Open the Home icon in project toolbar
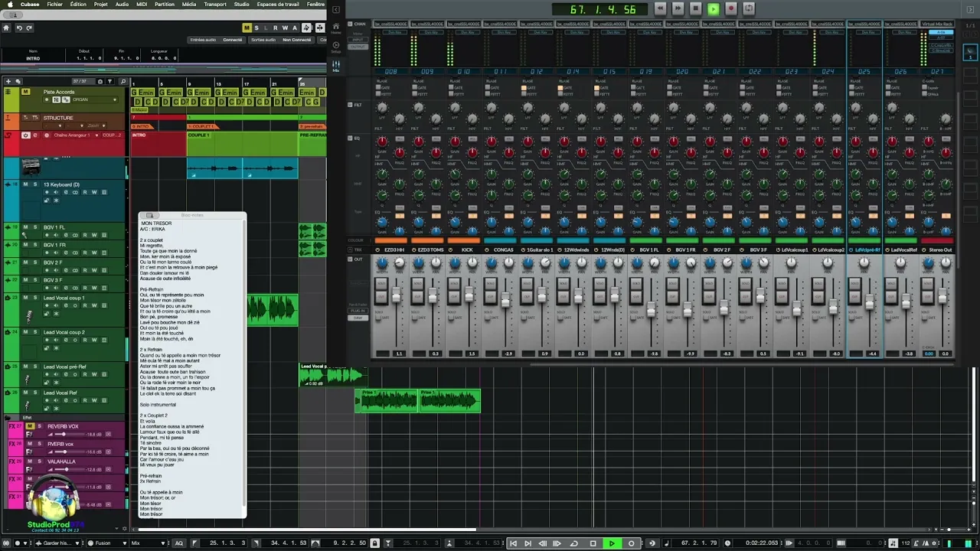The height and width of the screenshot is (551, 980). pos(6,28)
